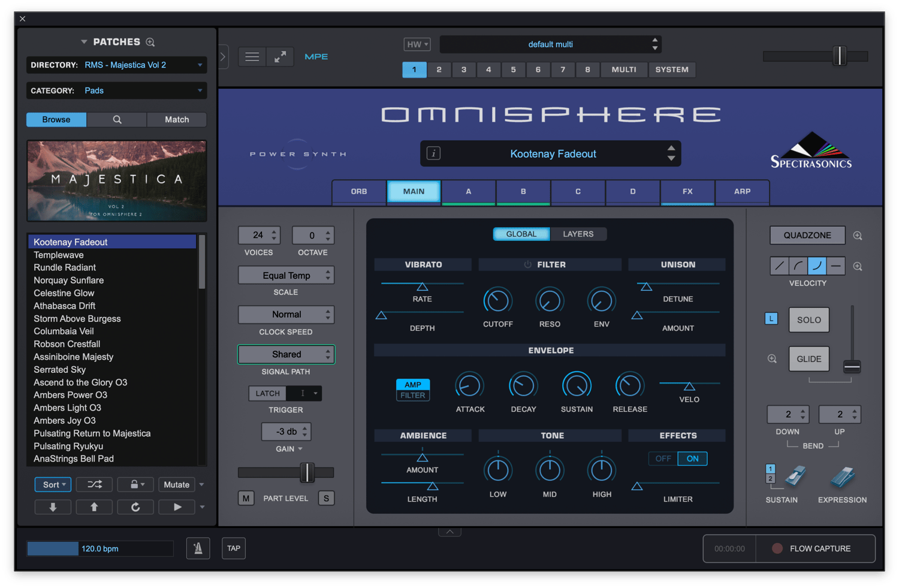Switch to the FX tab
Screen dimensions: 899x588
[x=687, y=192]
